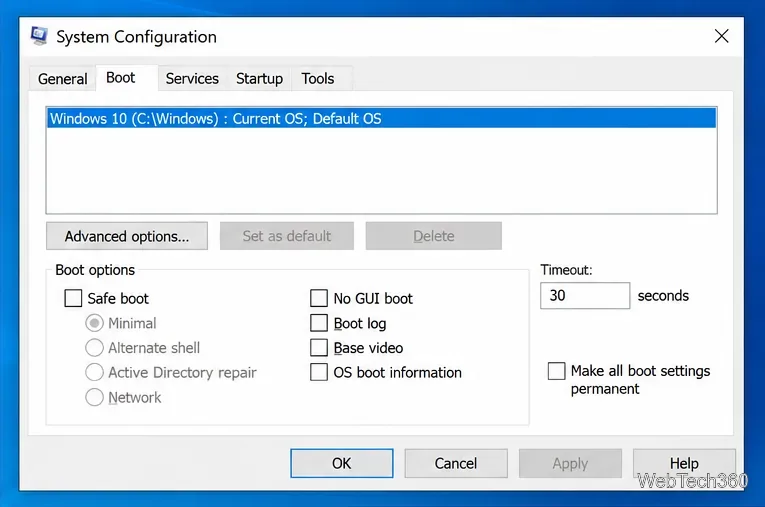Click the Apply button
The height and width of the screenshot is (507, 765).
tap(570, 463)
